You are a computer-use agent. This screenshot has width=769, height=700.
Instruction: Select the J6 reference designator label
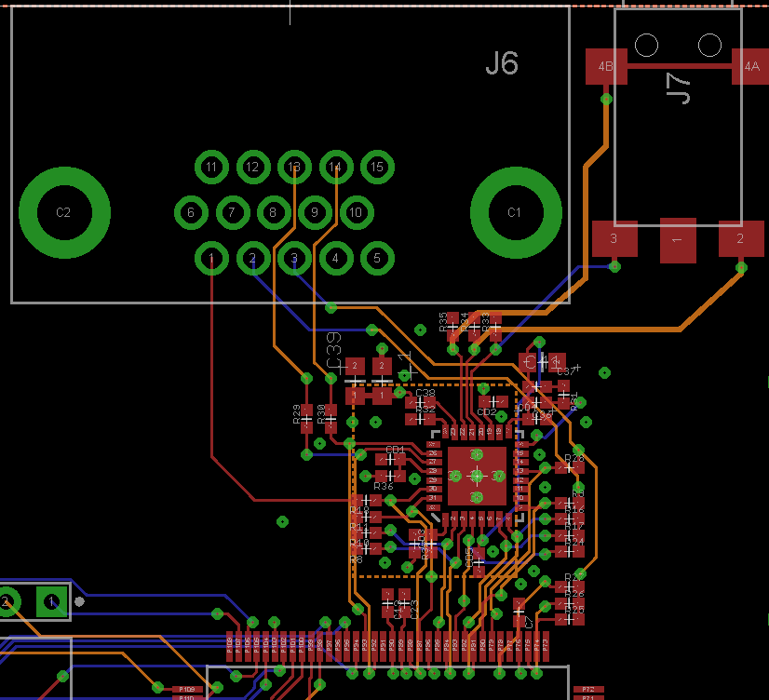(502, 63)
